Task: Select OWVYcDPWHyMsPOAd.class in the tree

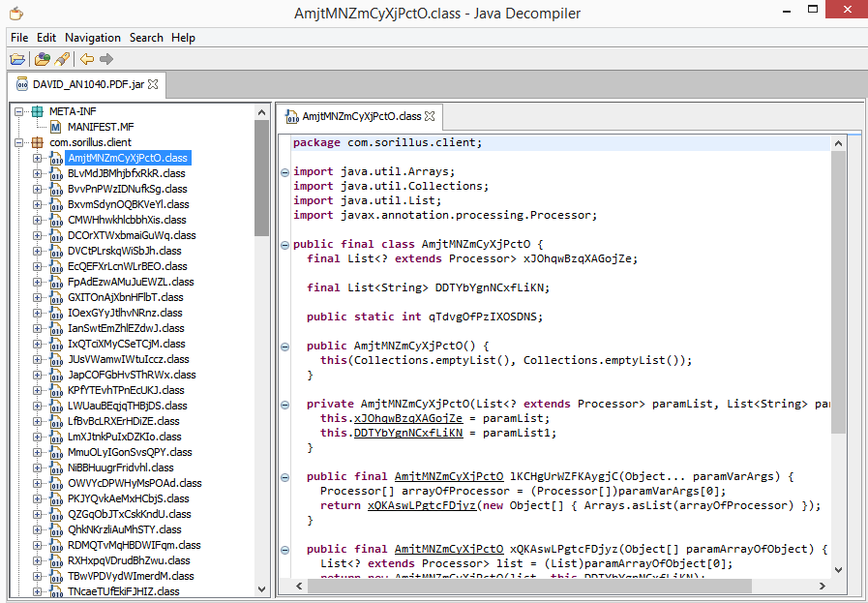Action: pos(135,483)
